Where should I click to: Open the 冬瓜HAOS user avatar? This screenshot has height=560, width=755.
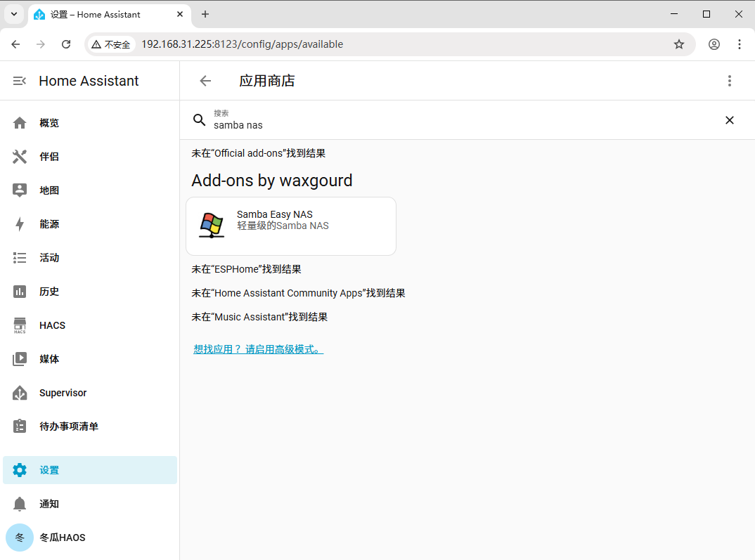point(20,538)
